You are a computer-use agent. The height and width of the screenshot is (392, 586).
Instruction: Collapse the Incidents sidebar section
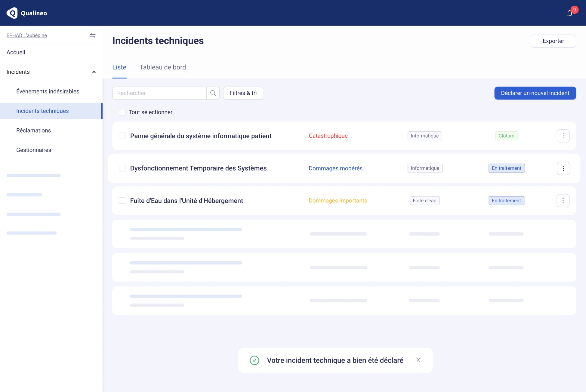click(x=94, y=72)
